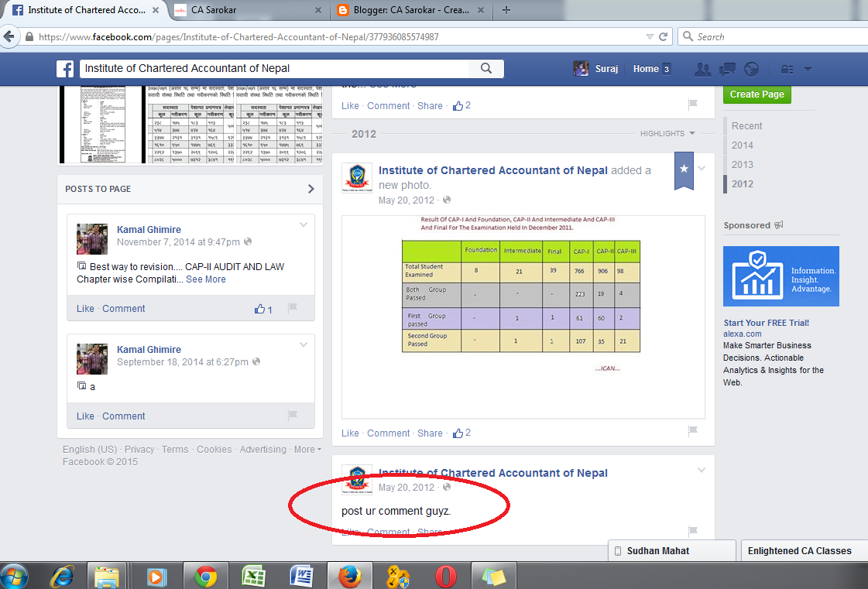This screenshot has width=868, height=589.
Task: Launch Internet Explorer from the taskbar
Action: pyautogui.click(x=62, y=577)
